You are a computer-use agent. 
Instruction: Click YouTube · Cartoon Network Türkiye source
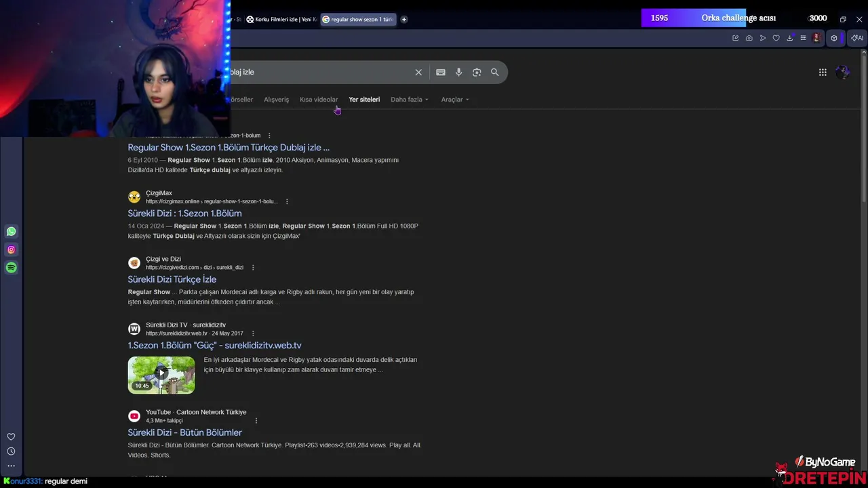point(196,412)
